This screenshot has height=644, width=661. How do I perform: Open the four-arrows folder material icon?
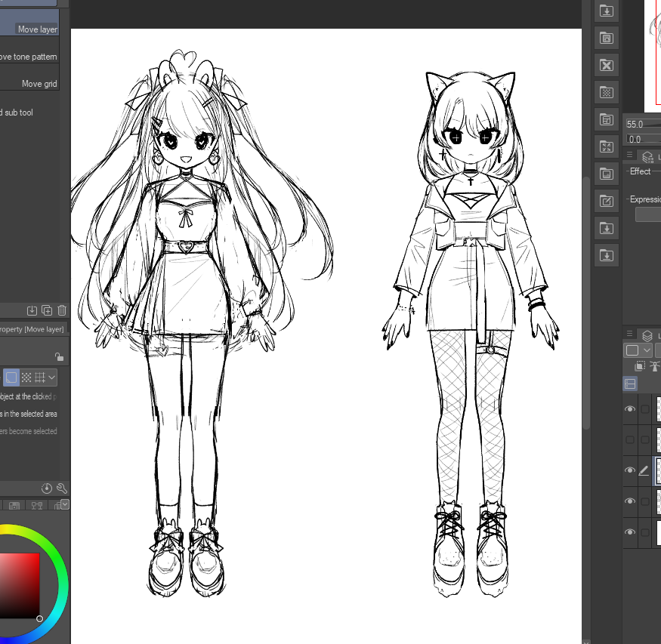606,146
